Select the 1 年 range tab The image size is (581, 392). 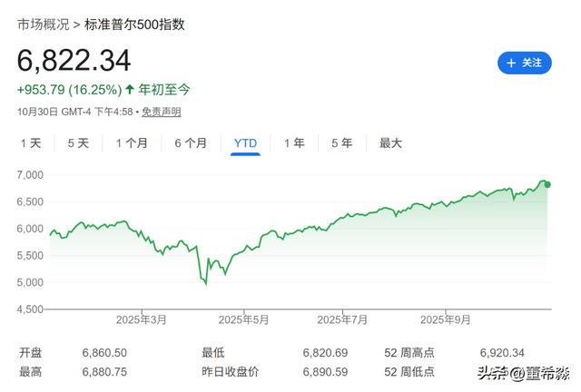(294, 143)
